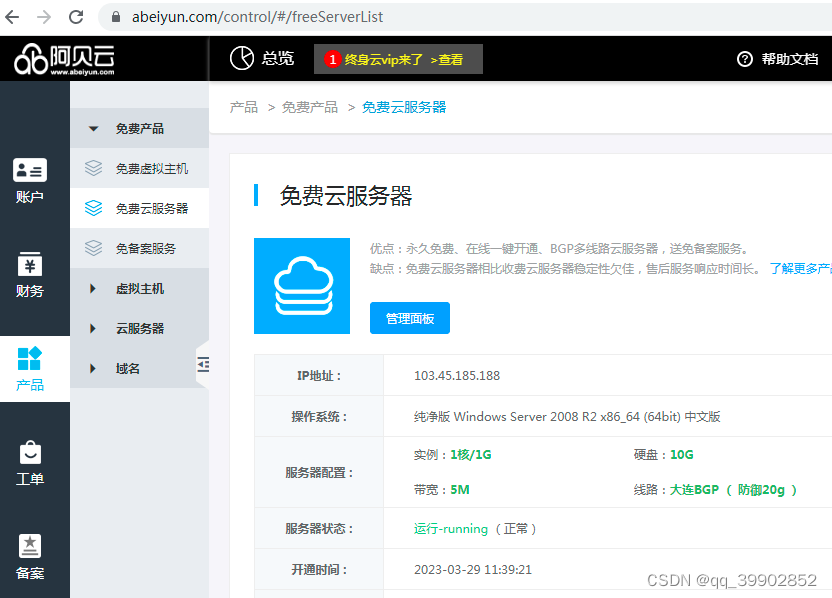The height and width of the screenshot is (598, 832).
Task: Click 免费云服务器 breadcrumb link
Action: coord(404,107)
